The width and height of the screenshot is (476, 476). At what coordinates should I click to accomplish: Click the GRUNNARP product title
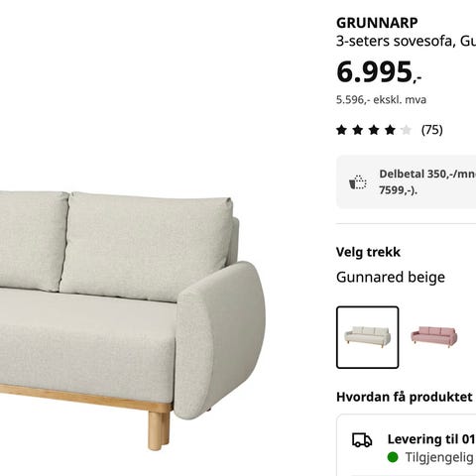(377, 23)
